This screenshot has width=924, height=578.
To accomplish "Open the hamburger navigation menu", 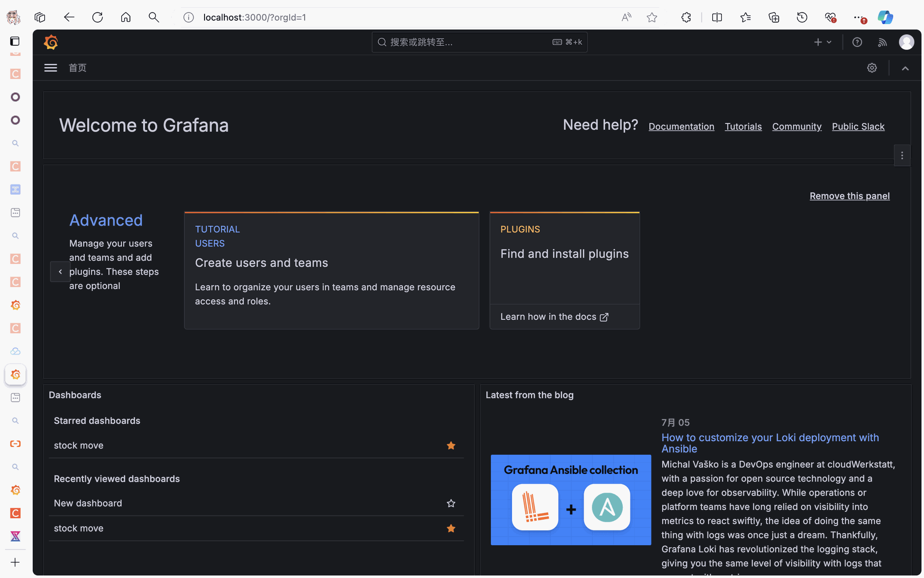I will point(51,68).
